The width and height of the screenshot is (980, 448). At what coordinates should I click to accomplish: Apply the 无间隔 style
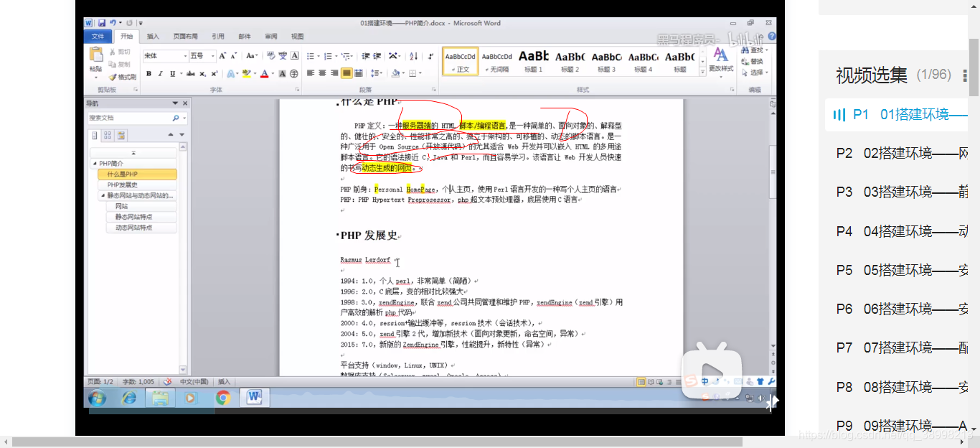coord(496,61)
